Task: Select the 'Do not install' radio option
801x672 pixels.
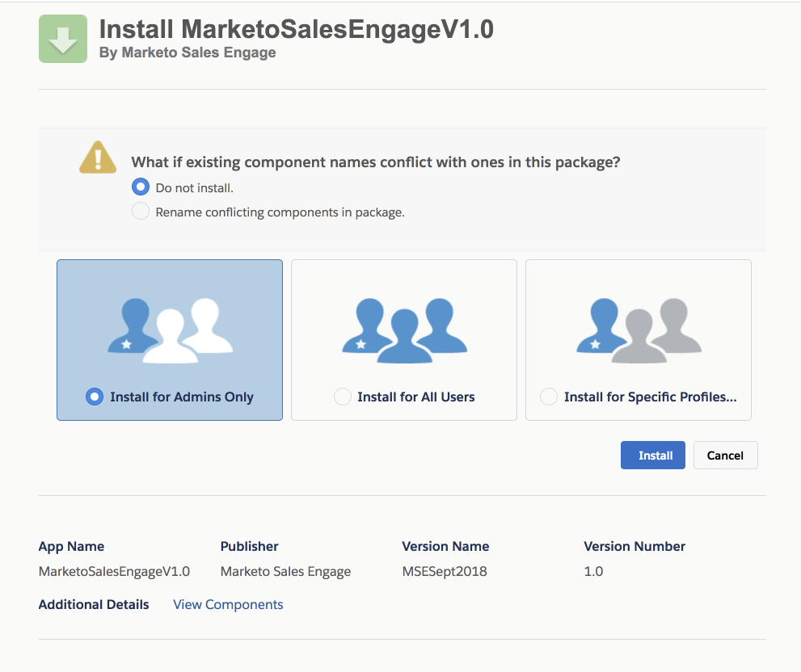Action: 141,187
